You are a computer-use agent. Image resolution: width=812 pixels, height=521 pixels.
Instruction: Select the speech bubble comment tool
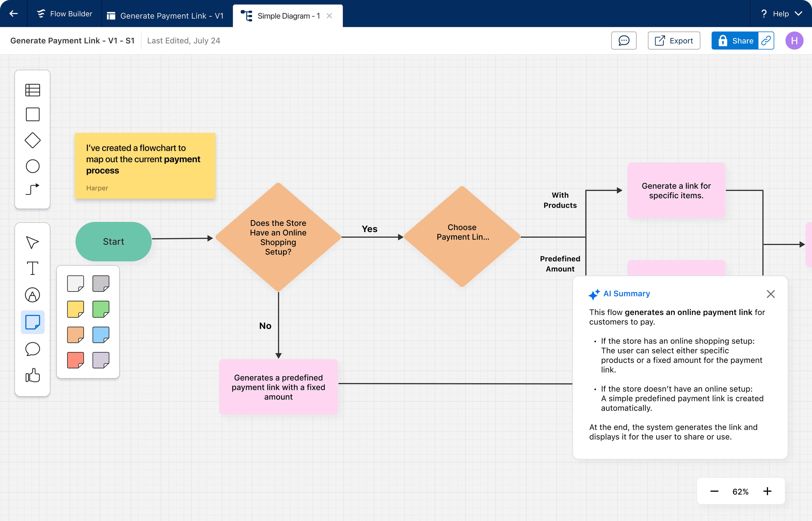click(33, 349)
